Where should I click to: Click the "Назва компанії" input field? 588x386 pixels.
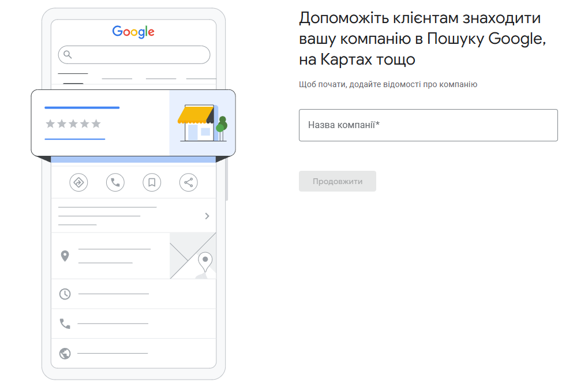428,125
